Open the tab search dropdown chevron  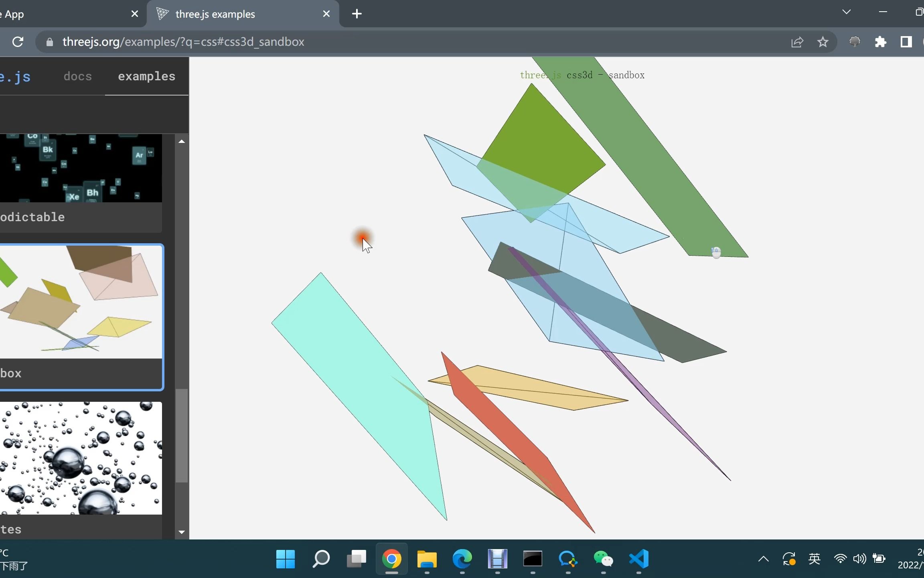(847, 12)
